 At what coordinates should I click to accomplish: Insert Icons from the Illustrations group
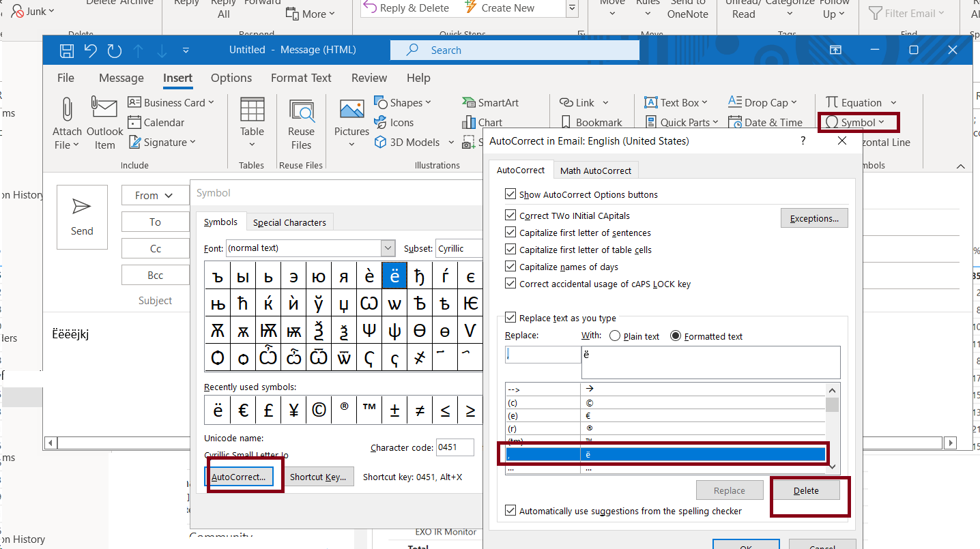[394, 123]
